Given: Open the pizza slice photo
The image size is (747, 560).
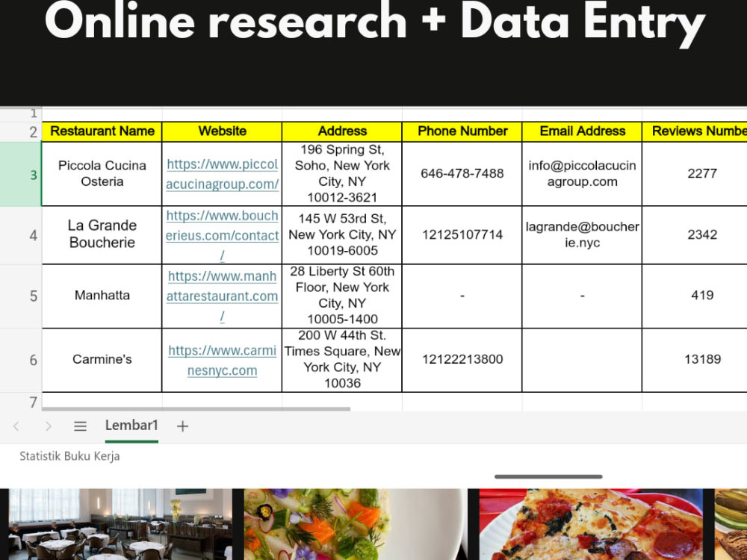Looking at the screenshot, I should (591, 524).
